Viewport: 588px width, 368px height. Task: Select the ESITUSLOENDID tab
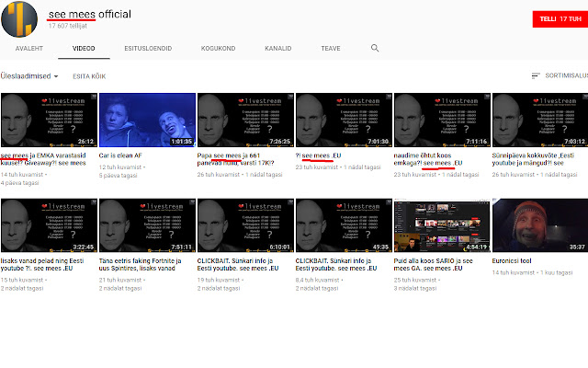(147, 47)
